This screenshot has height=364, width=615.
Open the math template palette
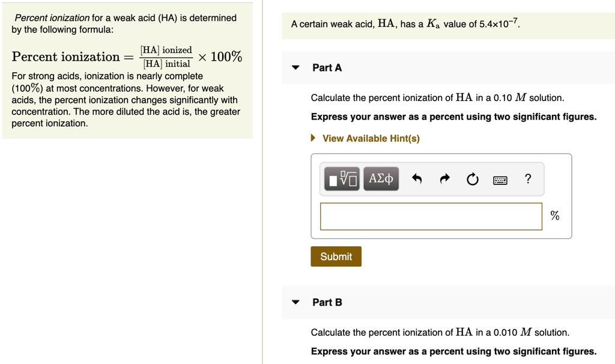pos(342,178)
